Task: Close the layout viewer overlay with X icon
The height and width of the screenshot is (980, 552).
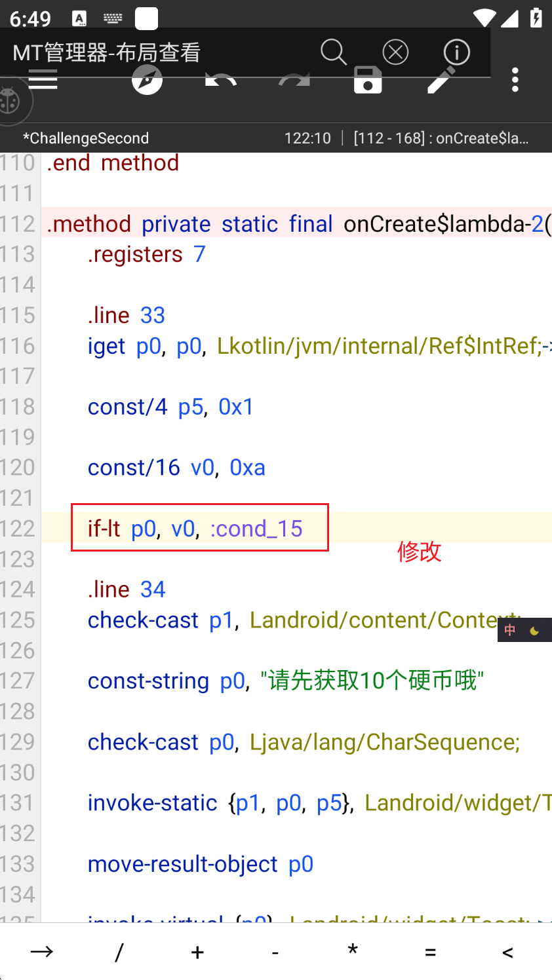Action: pyautogui.click(x=395, y=52)
